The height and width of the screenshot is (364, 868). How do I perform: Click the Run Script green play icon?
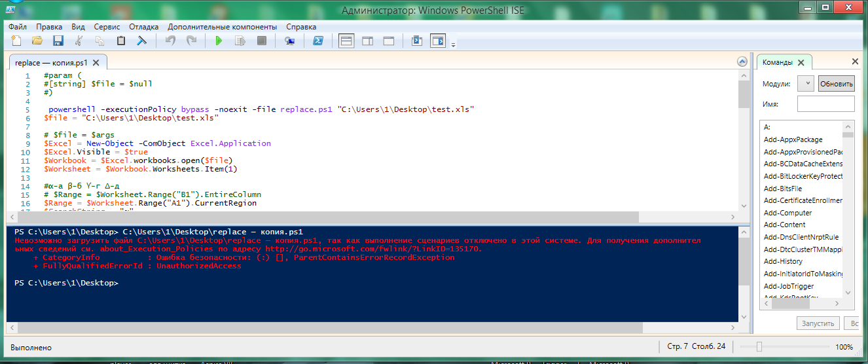coord(219,41)
